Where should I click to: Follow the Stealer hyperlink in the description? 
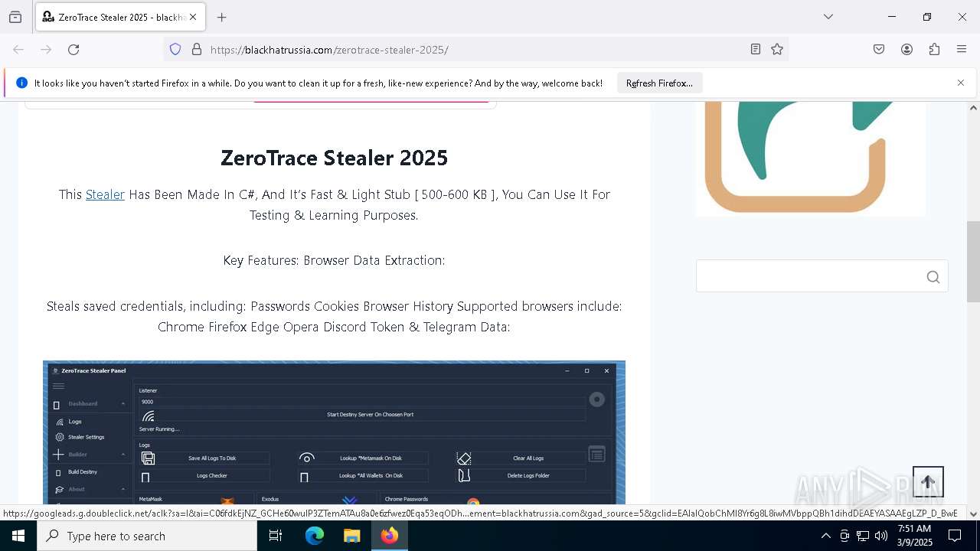coord(105,194)
